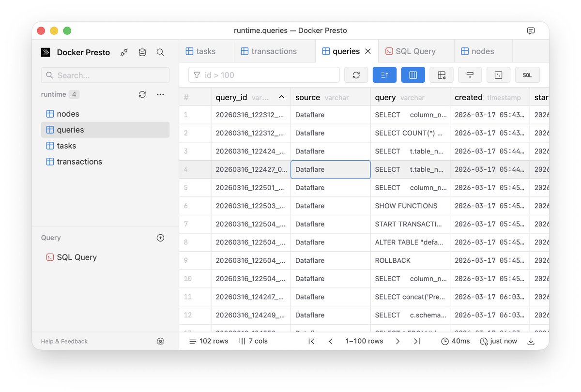Click the SELECT concat('Pre... query cell
This screenshot has width=581, height=392.
tap(410, 297)
